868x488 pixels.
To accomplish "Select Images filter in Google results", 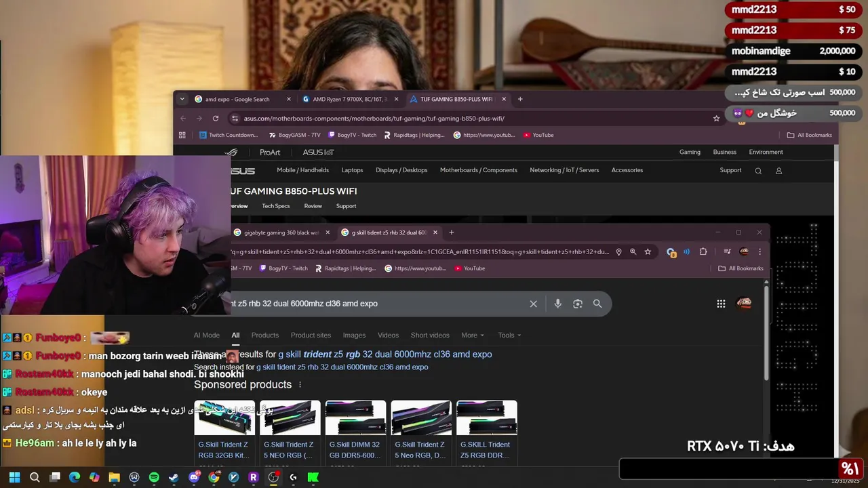I will coord(354,335).
